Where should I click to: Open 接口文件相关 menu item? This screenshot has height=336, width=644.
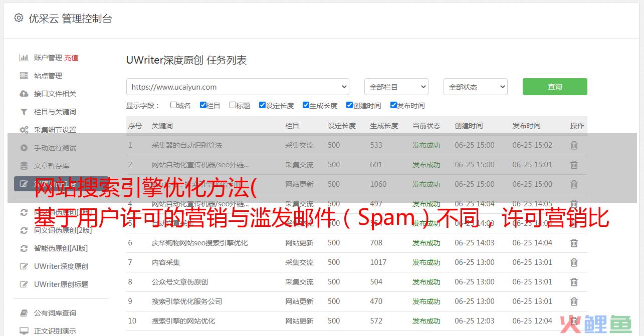coord(55,94)
